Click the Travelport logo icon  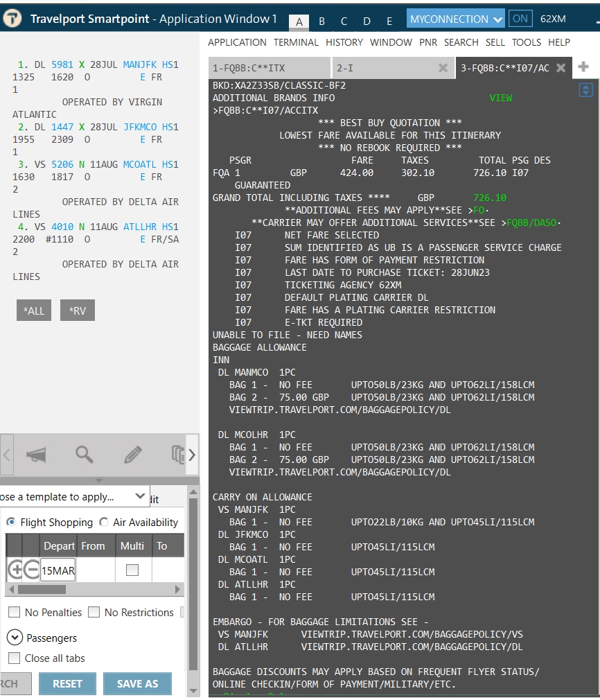pyautogui.click(x=12, y=18)
